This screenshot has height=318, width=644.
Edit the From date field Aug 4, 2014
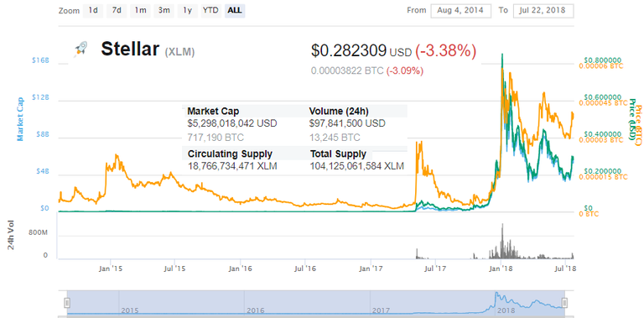tap(461, 11)
